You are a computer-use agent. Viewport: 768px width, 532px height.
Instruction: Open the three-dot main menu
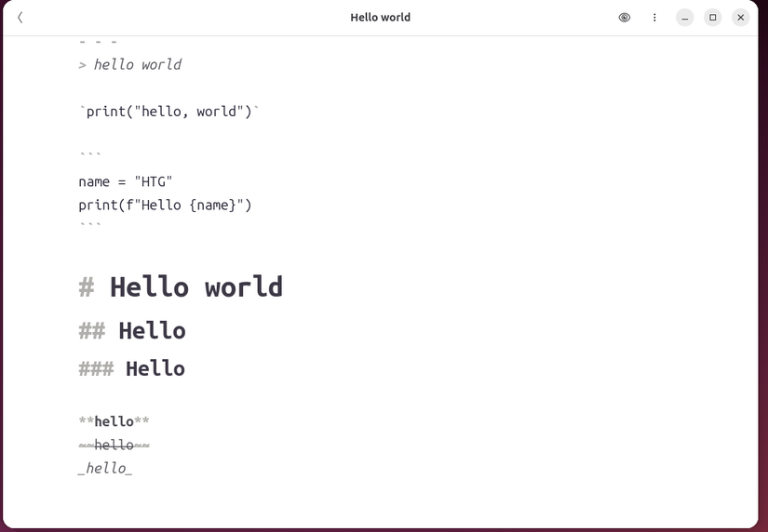(654, 18)
